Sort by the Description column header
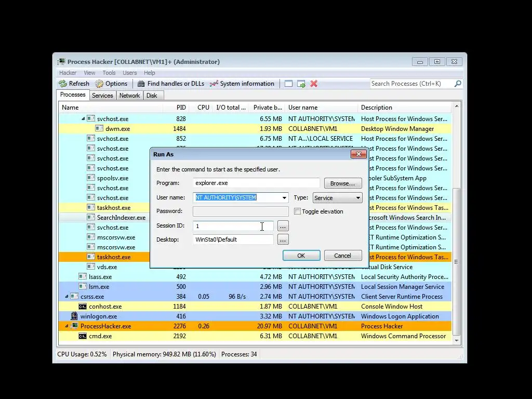Viewport: 532px width, 399px height. click(404, 108)
